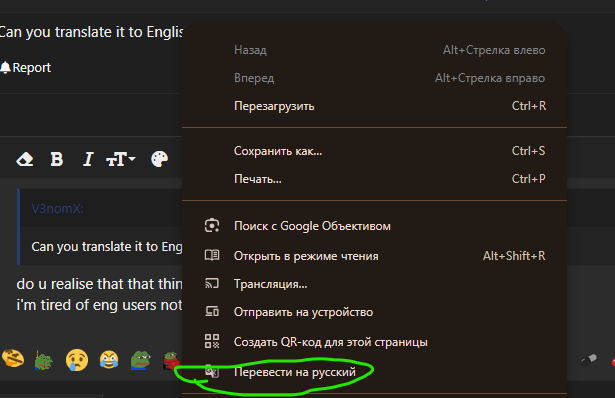Choose Открыть в режиме чтения
615x398 pixels.
(375, 256)
